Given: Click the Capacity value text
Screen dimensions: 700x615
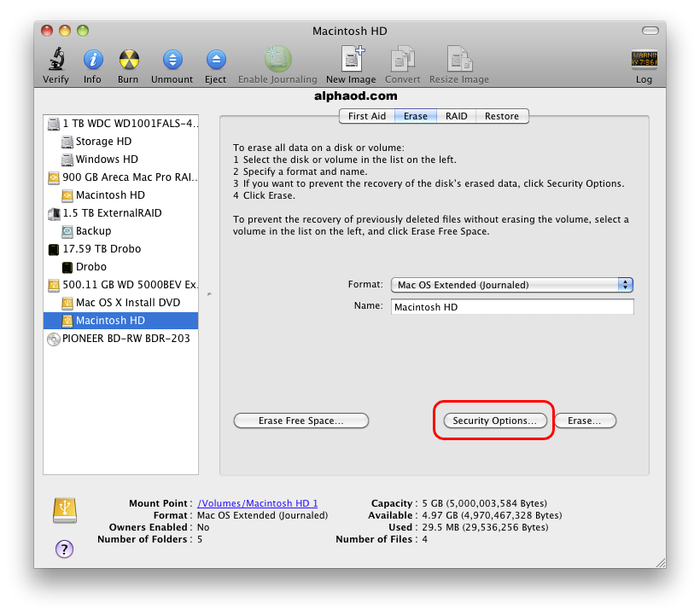Looking at the screenshot, I should coord(484,503).
